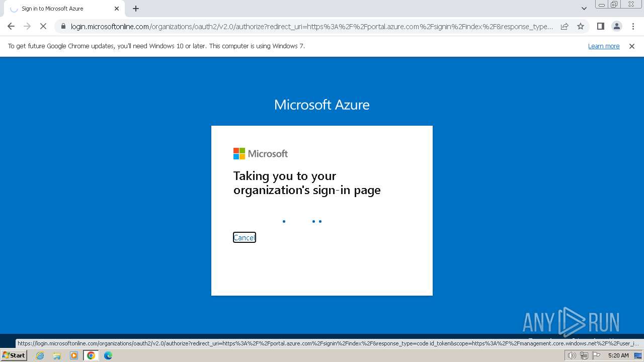Open Action Center flag icon
The height and width of the screenshot is (362, 644).
pyautogui.click(x=596, y=355)
